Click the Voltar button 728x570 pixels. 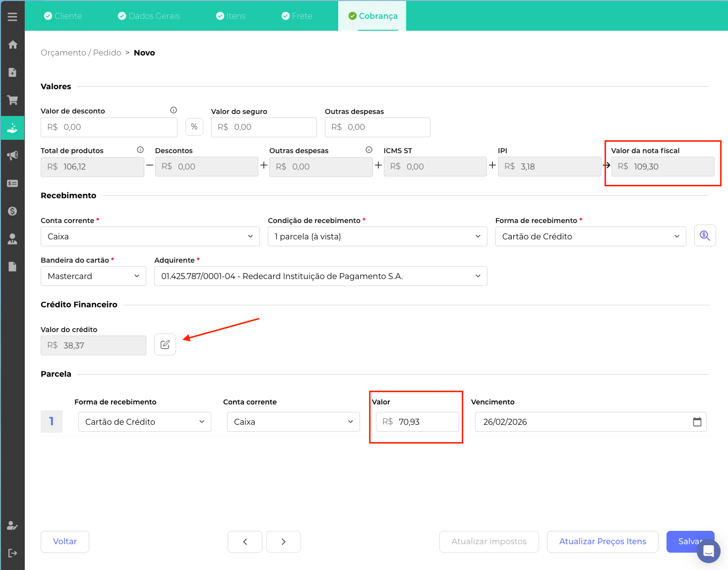pos(65,541)
